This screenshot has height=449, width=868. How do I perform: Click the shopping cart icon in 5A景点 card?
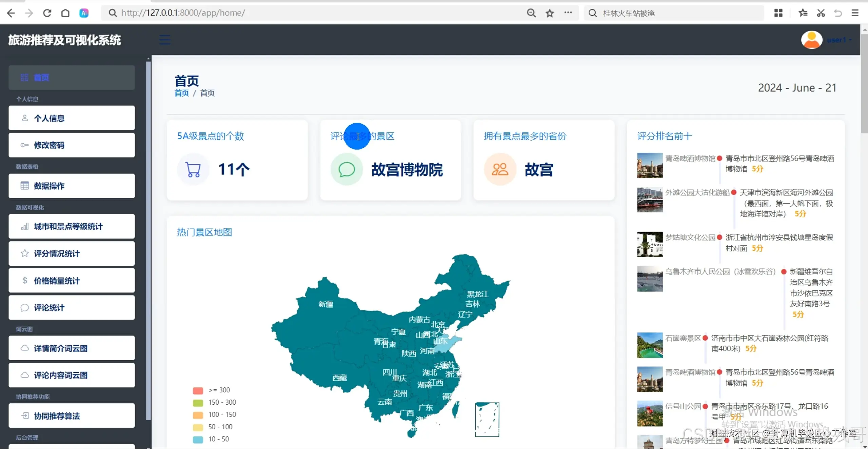(x=193, y=169)
